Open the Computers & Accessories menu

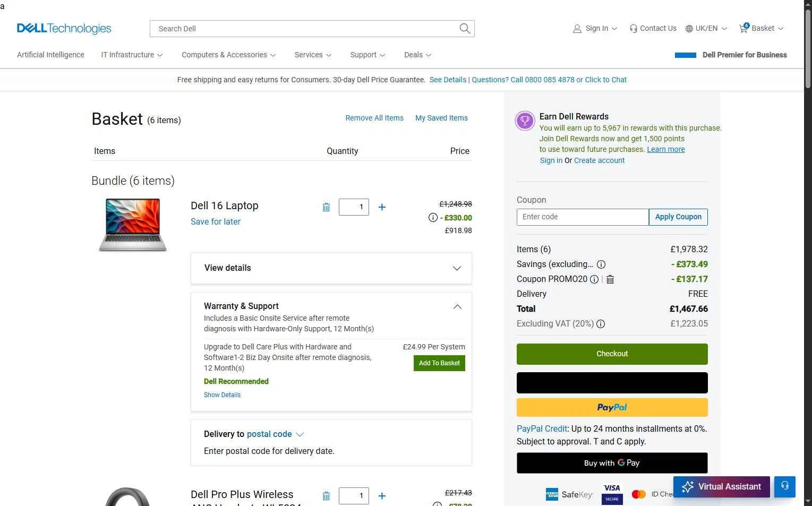click(229, 55)
